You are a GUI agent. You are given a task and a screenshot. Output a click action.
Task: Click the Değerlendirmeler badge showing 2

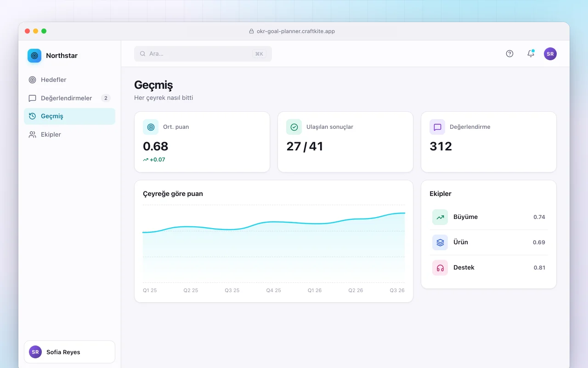pos(106,98)
